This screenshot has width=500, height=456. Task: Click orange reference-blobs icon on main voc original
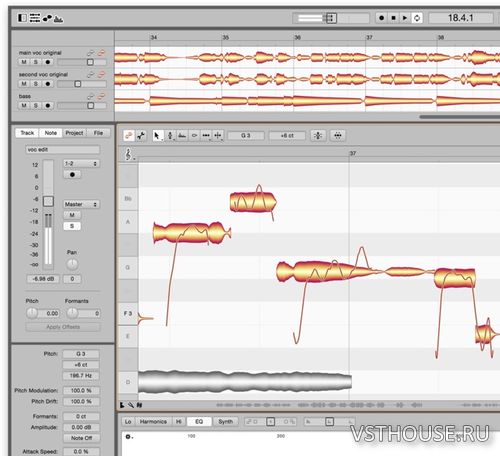(101, 53)
